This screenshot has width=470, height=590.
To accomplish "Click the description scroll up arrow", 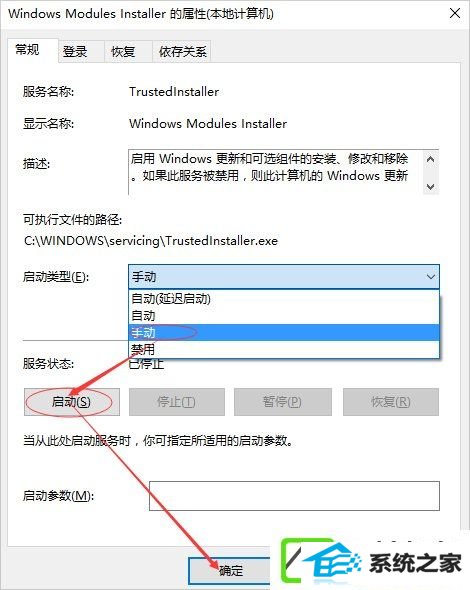I will 431,159.
